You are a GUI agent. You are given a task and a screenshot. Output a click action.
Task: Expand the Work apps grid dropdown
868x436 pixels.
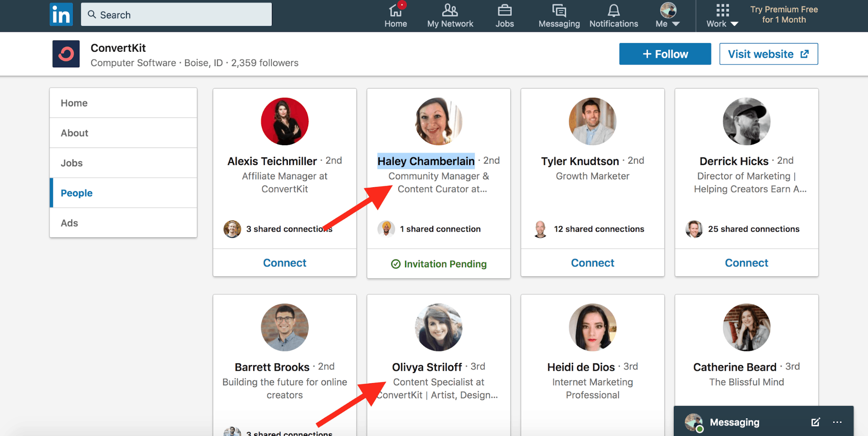722,16
